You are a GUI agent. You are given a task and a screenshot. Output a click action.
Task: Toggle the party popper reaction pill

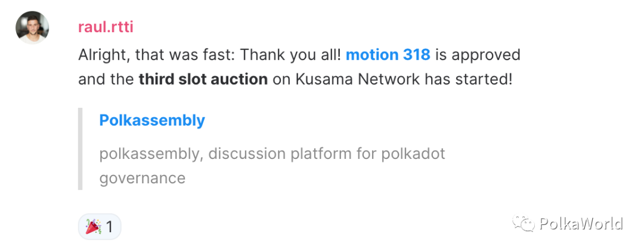coord(100,226)
